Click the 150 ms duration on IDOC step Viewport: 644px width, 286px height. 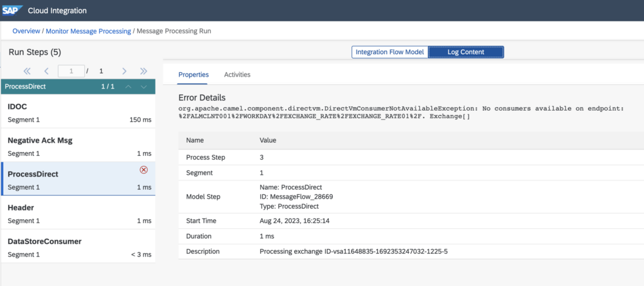coord(140,120)
